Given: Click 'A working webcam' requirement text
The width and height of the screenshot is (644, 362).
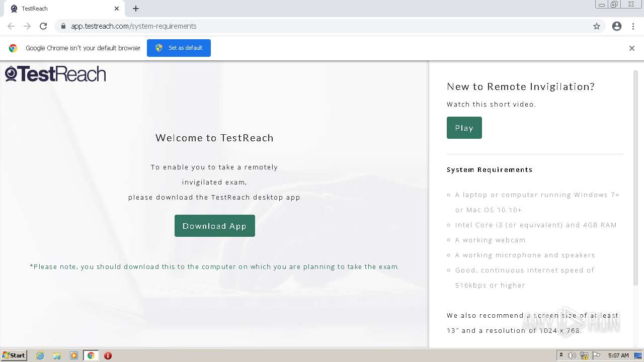Looking at the screenshot, I should pyautogui.click(x=490, y=240).
